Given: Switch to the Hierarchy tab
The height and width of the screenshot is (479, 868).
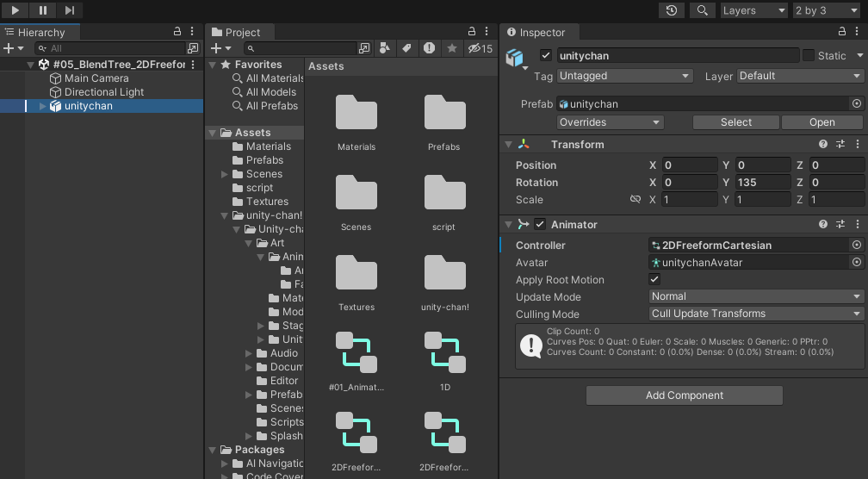Looking at the screenshot, I should click(40, 32).
